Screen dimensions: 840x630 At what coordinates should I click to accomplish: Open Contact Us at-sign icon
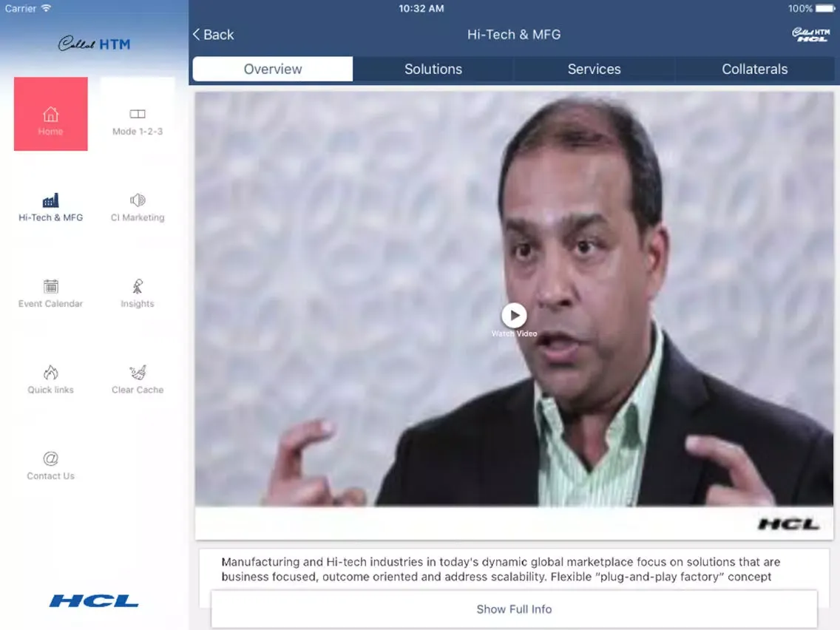[x=50, y=458]
